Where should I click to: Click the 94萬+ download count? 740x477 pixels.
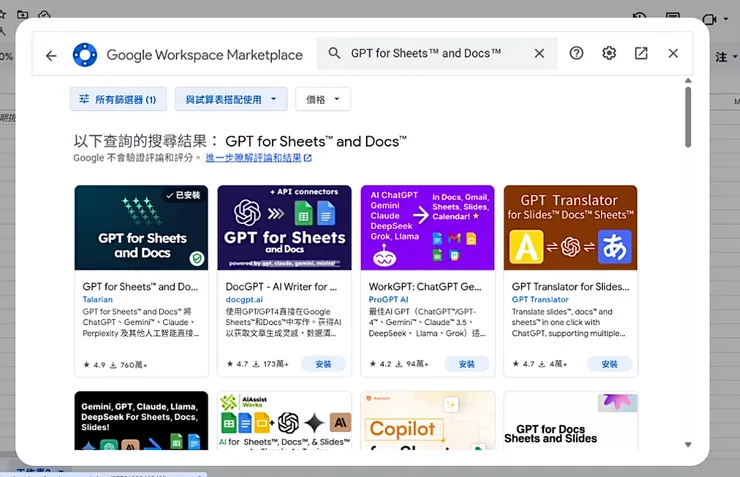coord(417,364)
